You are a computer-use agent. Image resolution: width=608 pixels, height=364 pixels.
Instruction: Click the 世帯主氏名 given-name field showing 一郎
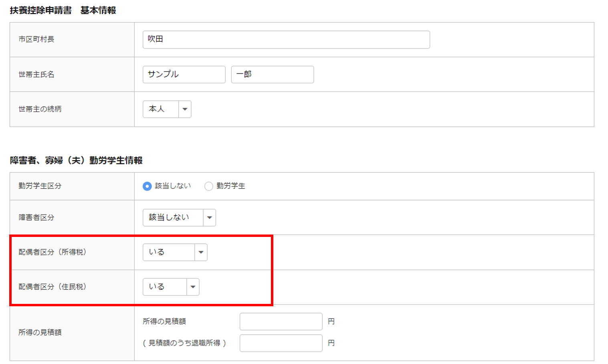(x=272, y=75)
